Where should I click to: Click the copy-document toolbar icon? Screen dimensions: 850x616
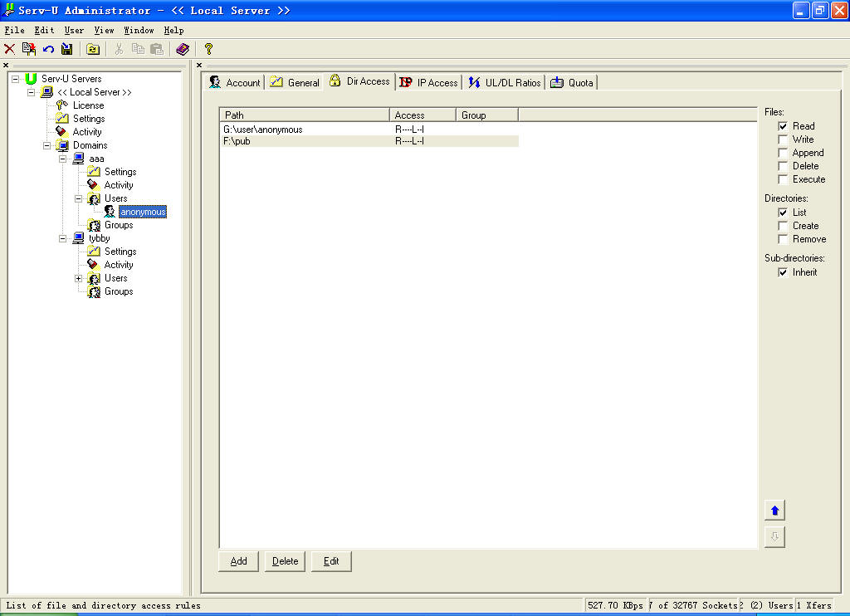point(29,50)
